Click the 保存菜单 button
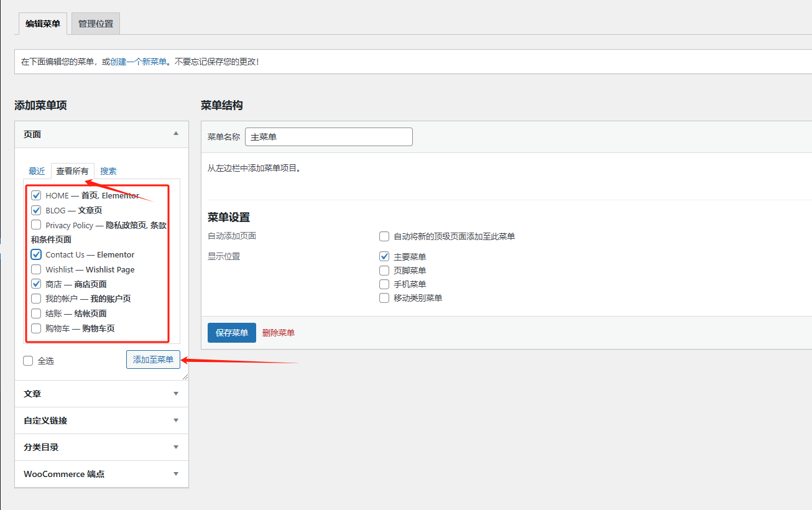Screen dimensions: 812x510 point(231,332)
